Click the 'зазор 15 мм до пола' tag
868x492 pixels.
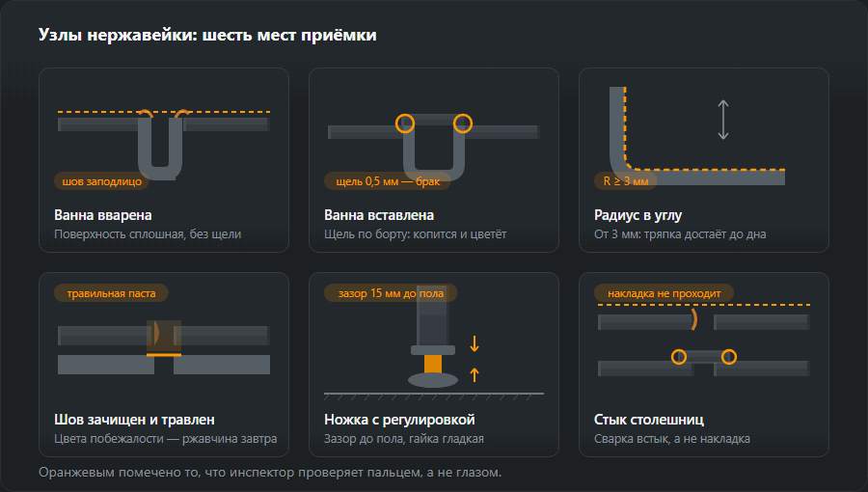point(391,293)
